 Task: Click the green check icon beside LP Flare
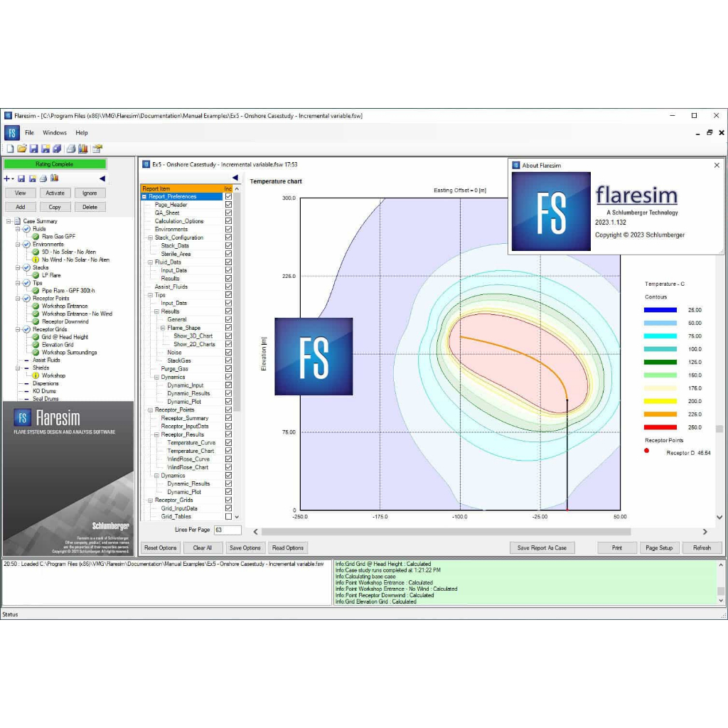coord(36,275)
